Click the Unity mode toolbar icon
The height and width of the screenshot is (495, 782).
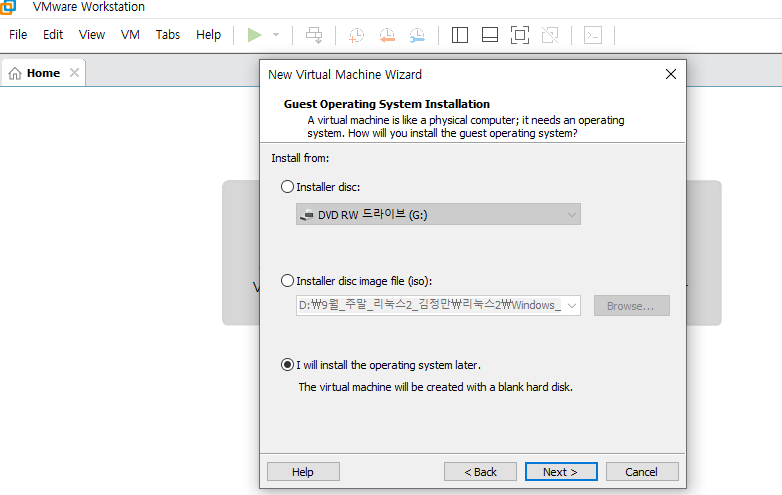[x=550, y=35]
